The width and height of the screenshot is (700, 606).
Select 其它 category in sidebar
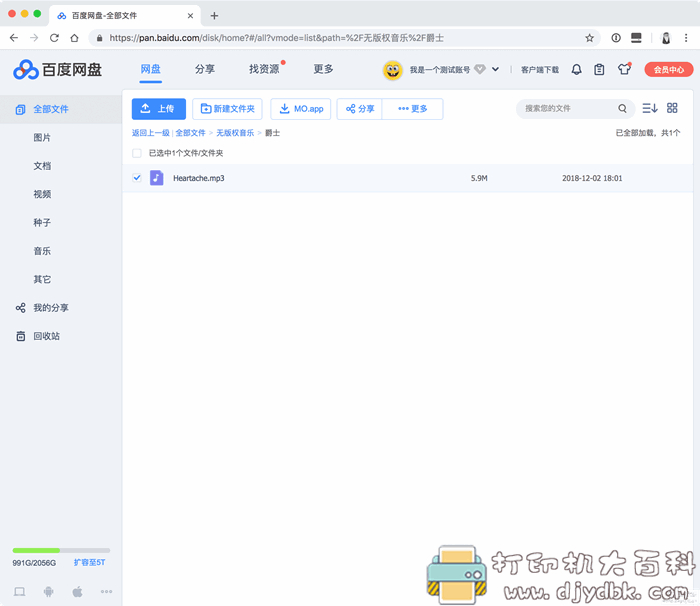click(42, 280)
